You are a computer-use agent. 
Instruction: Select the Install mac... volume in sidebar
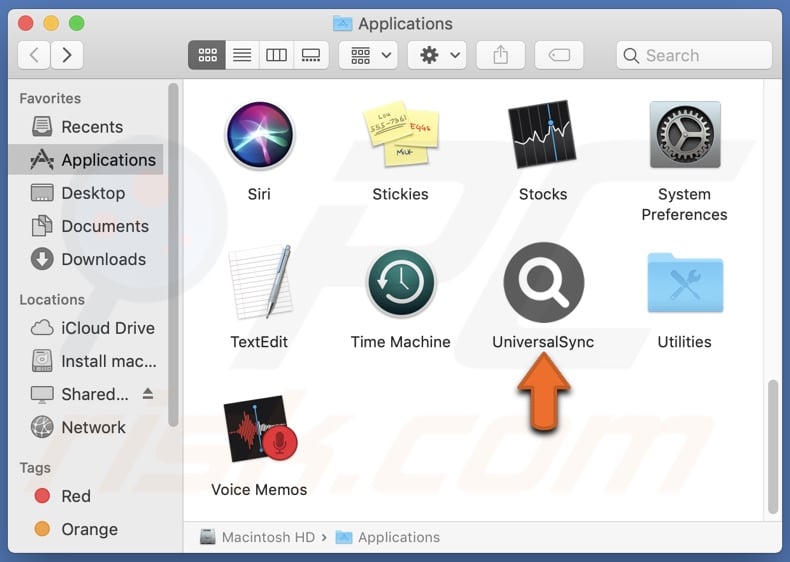[86, 361]
